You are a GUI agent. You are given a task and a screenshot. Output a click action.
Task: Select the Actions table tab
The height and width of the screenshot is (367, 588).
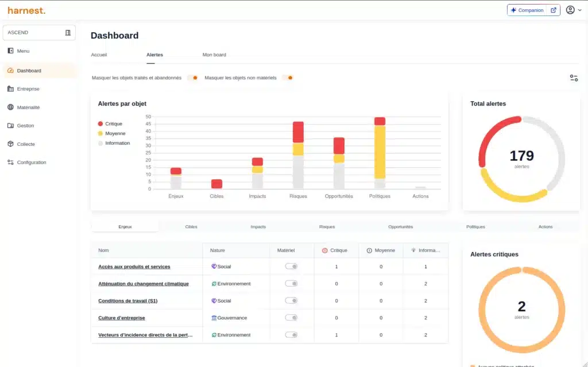click(546, 227)
